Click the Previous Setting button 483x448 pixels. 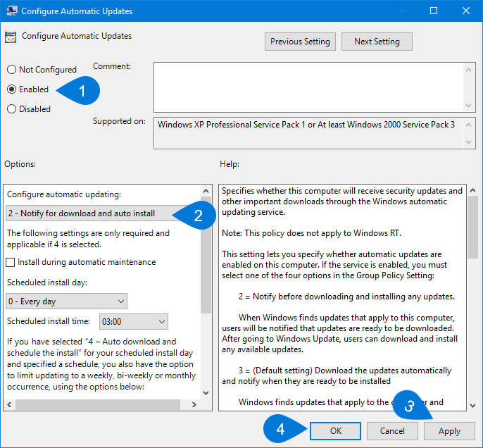tap(300, 42)
